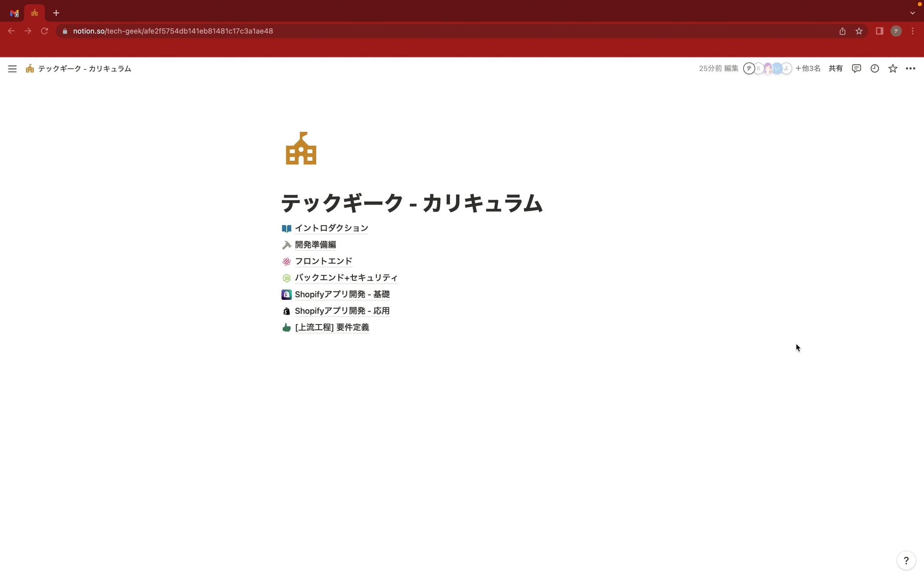Open the バックエンド+セキュリティ page link
Image resolution: width=924 pixels, height=578 pixels.
[346, 278]
